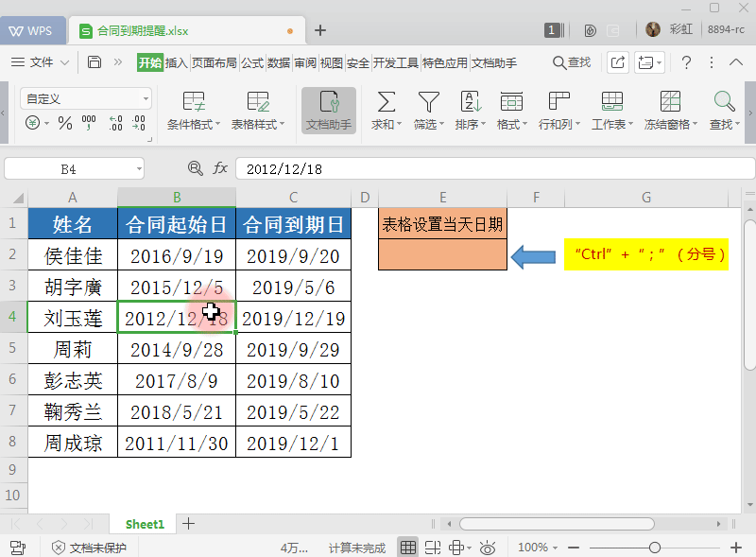Select the orange cell E2 for today's date
The width and height of the screenshot is (756, 557).
442,254
